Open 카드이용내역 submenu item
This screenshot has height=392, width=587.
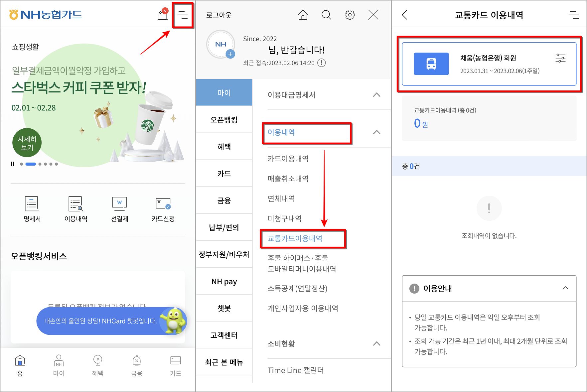pos(288,159)
